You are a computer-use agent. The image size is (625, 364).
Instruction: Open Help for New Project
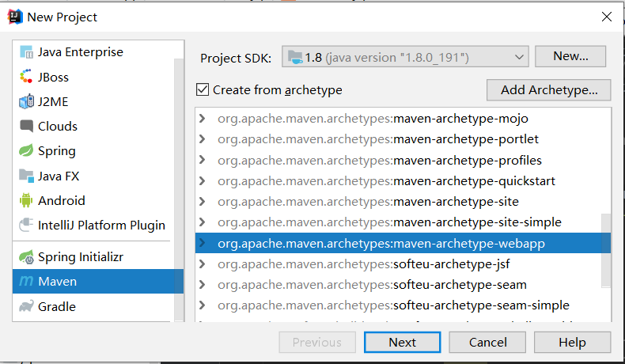(572, 342)
